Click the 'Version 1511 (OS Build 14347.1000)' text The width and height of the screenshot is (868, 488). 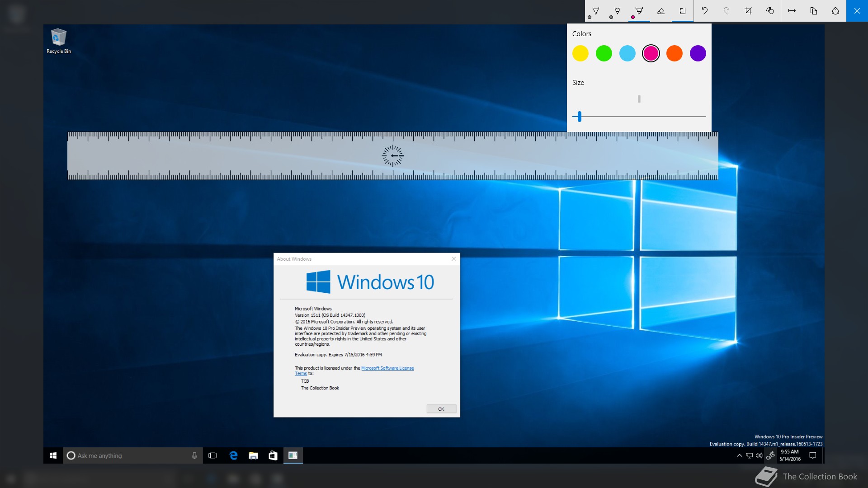point(330,315)
